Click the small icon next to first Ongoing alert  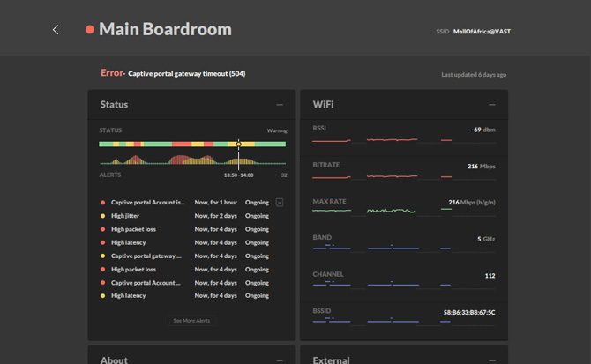pyautogui.click(x=280, y=202)
